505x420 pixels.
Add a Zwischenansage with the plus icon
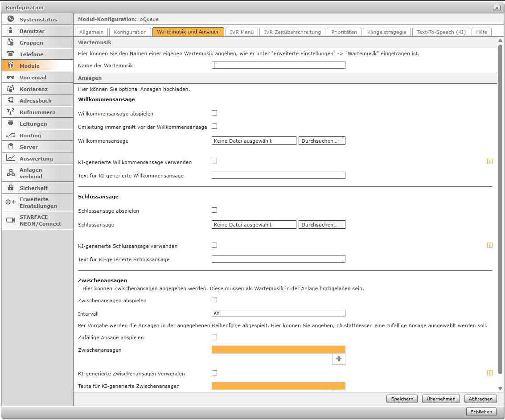(x=339, y=359)
